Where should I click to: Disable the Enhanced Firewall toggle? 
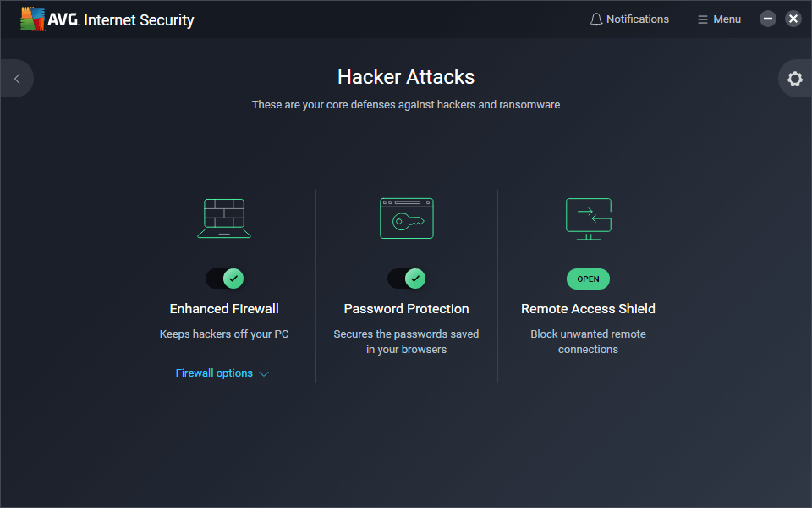click(x=224, y=279)
